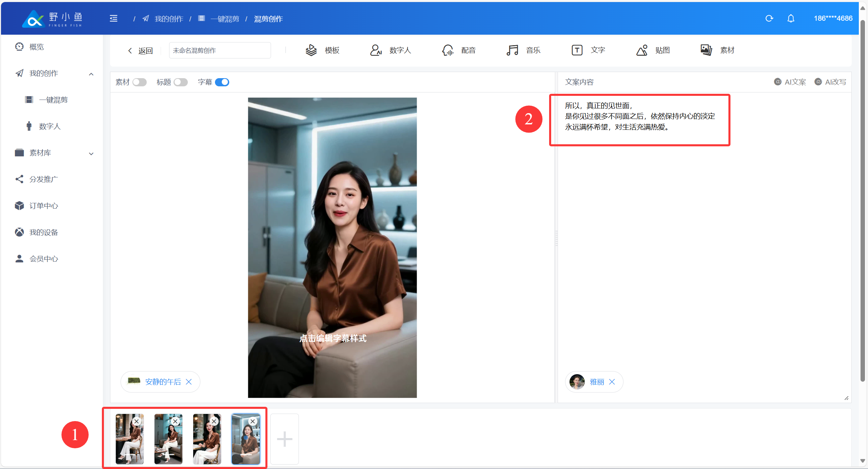Open the 模板 template icon
This screenshot has width=868, height=469.
point(311,50)
